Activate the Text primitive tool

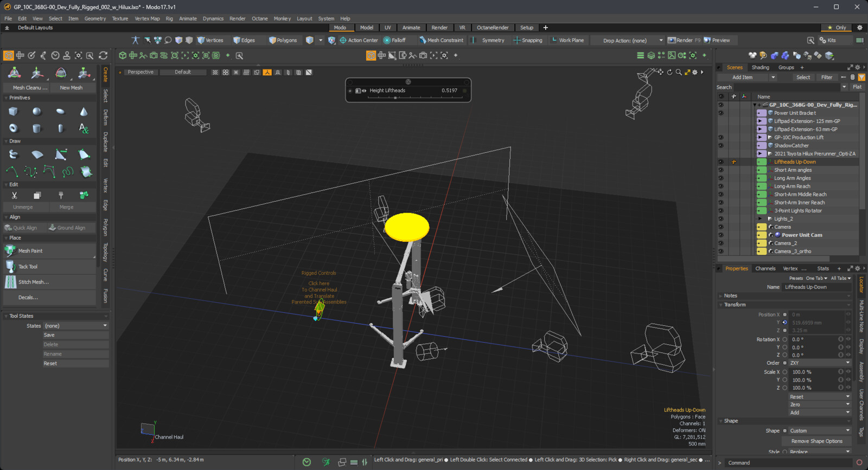84,128
